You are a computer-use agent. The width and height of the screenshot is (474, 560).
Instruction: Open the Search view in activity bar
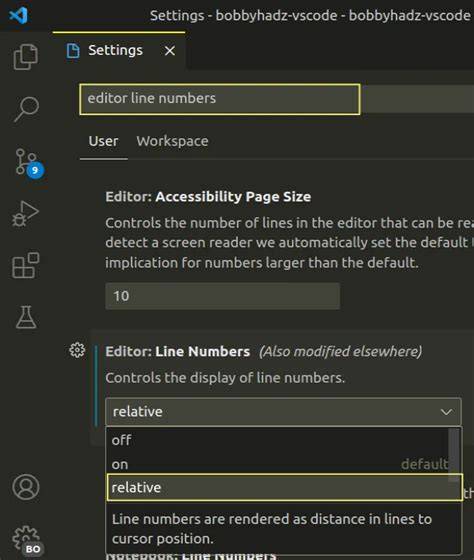[26, 109]
